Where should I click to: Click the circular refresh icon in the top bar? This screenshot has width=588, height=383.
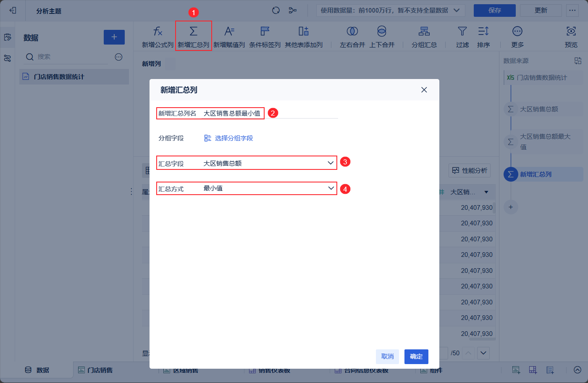pos(276,11)
